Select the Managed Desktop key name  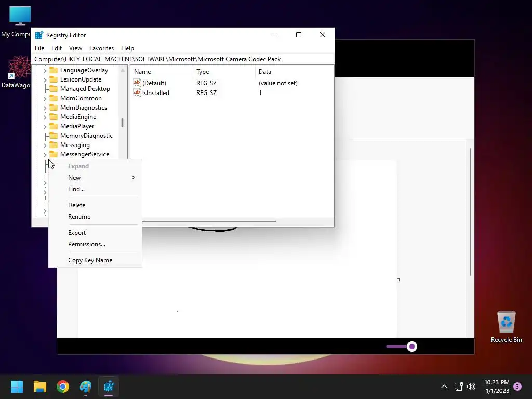click(85, 88)
